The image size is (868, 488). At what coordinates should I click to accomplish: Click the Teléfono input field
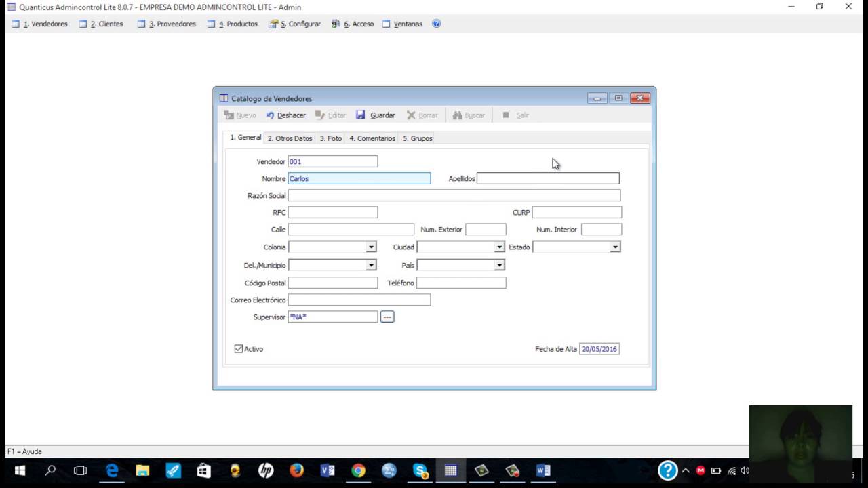click(x=461, y=283)
